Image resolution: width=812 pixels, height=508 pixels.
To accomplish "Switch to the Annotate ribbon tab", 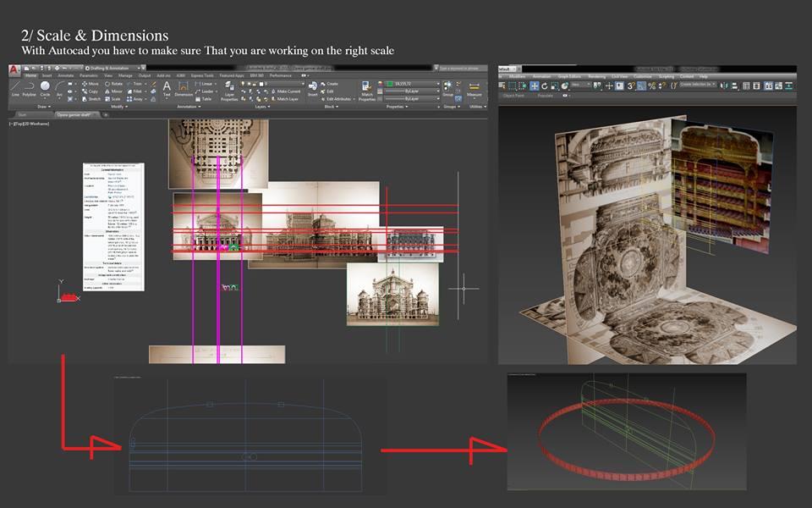I will point(66,75).
